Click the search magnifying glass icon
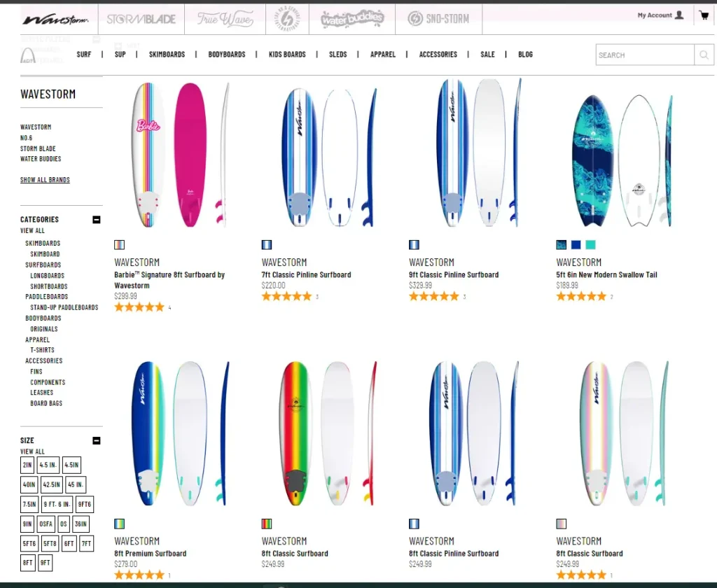The width and height of the screenshot is (717, 588). 704,55
